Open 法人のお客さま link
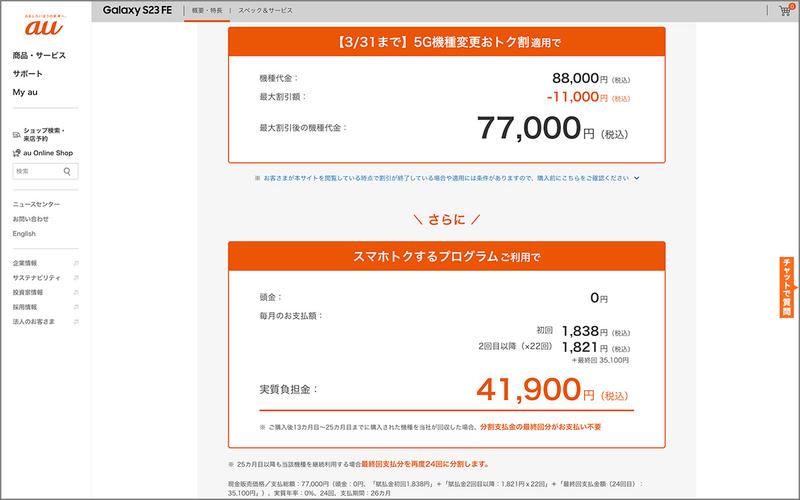 (33, 322)
